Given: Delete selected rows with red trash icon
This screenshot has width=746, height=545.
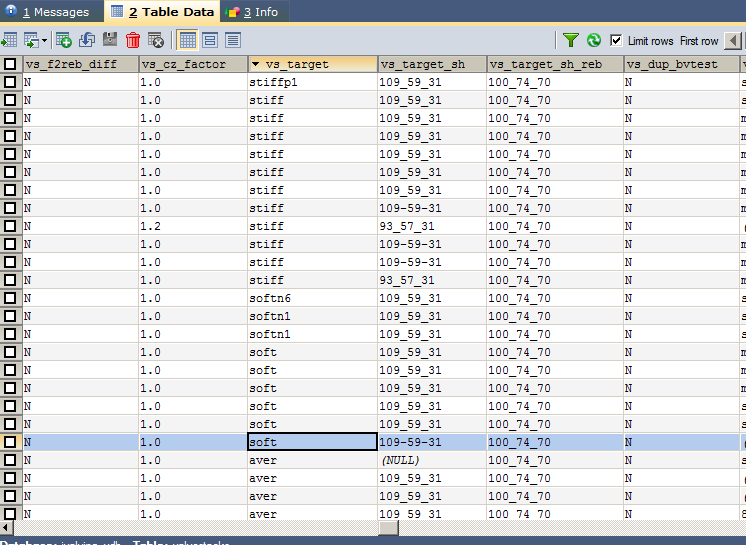Looking at the screenshot, I should [x=133, y=40].
